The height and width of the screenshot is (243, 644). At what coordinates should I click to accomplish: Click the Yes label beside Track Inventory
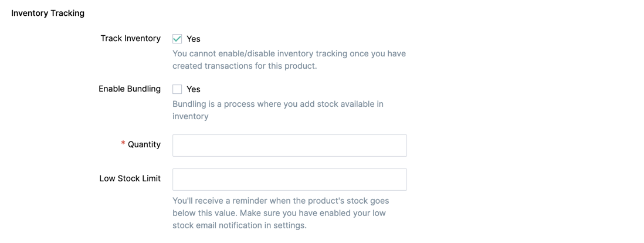click(x=194, y=39)
